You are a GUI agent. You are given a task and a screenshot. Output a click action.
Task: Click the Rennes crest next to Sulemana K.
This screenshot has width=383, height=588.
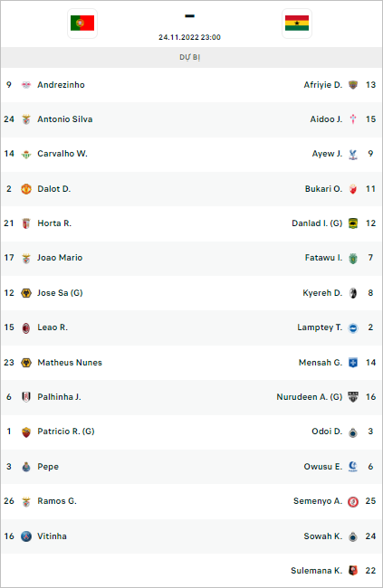click(353, 571)
